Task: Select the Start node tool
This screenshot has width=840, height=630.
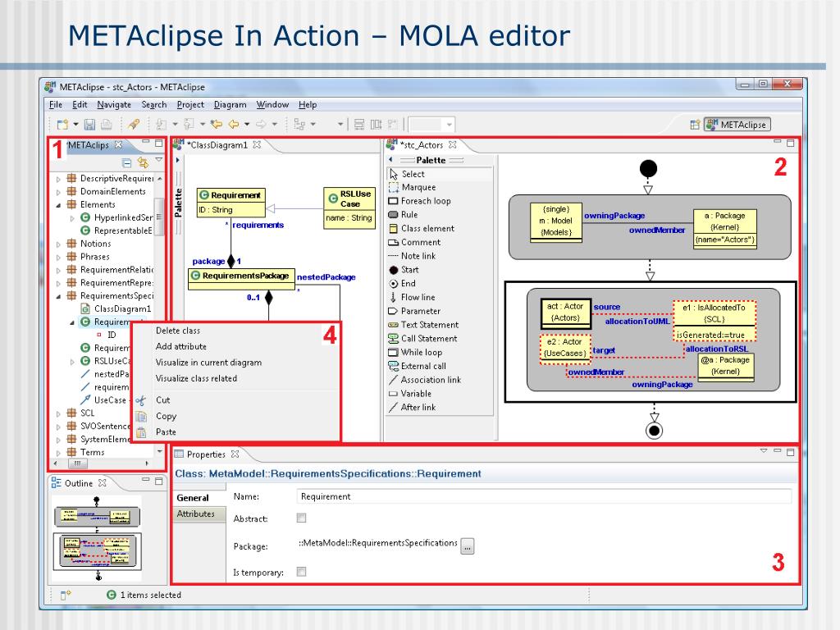Action: pos(404,270)
